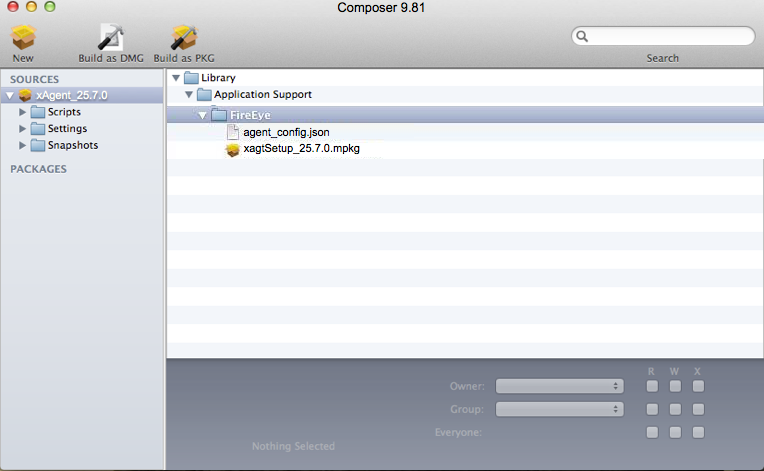This screenshot has height=471, width=764.
Task: Zoom Composer window with green button
Action: [x=50, y=6]
